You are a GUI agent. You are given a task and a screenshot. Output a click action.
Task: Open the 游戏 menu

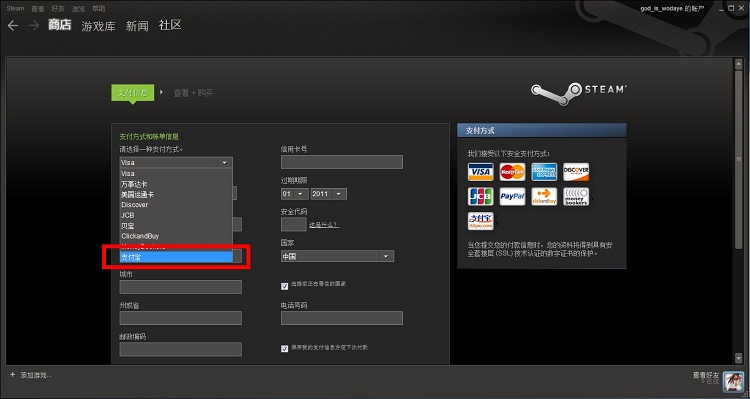point(78,9)
